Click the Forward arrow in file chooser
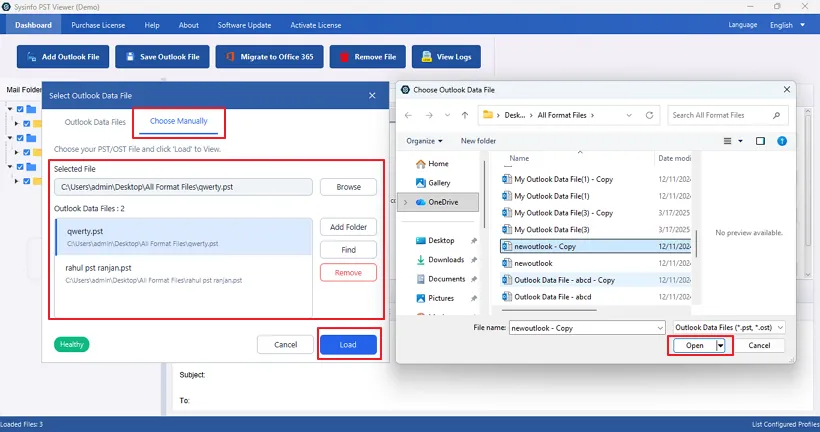 [429, 115]
